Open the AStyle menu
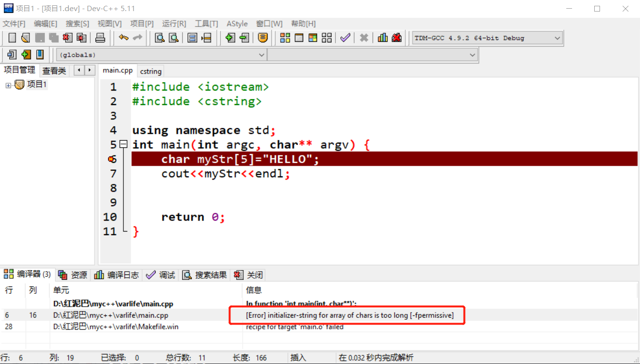640x364 pixels. tap(237, 24)
